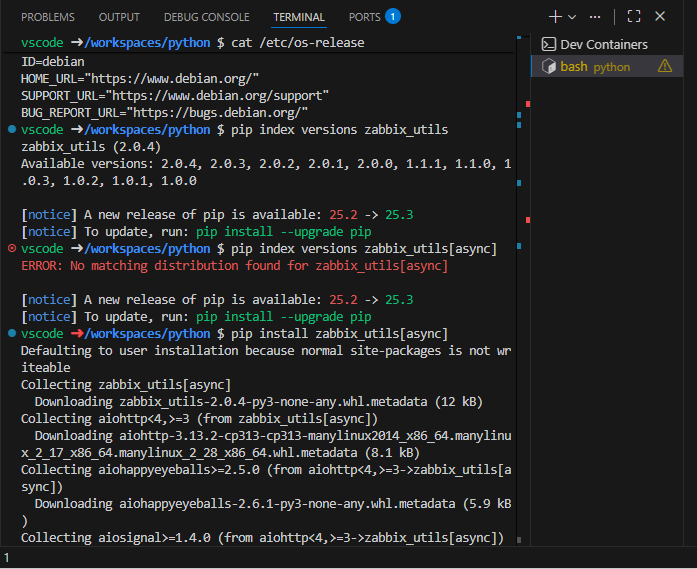697x569 pixels.
Task: Click 'Collecting zabbix_utils[async]' line
Action: pos(126,385)
